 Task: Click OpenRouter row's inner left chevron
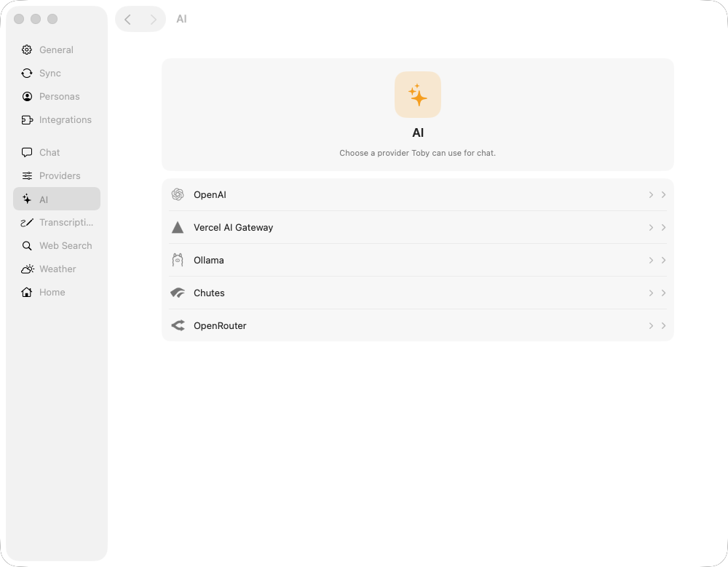pyautogui.click(x=651, y=325)
